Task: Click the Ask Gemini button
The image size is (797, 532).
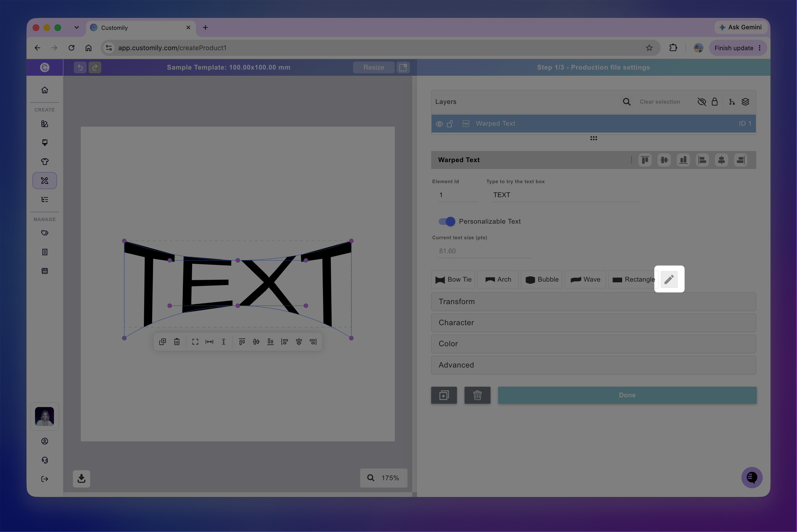Action: pyautogui.click(x=740, y=27)
